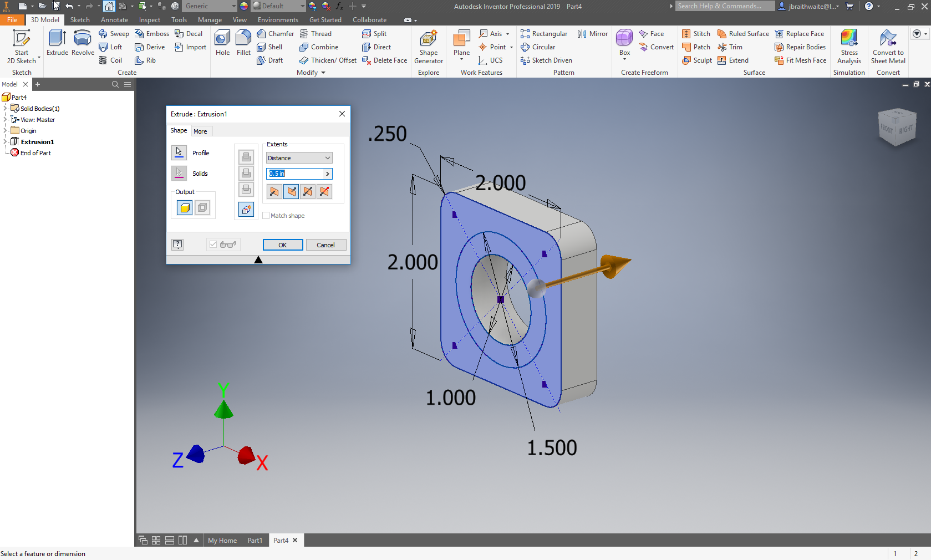Click the Shell command
The width and height of the screenshot is (931, 560).
[x=269, y=47]
